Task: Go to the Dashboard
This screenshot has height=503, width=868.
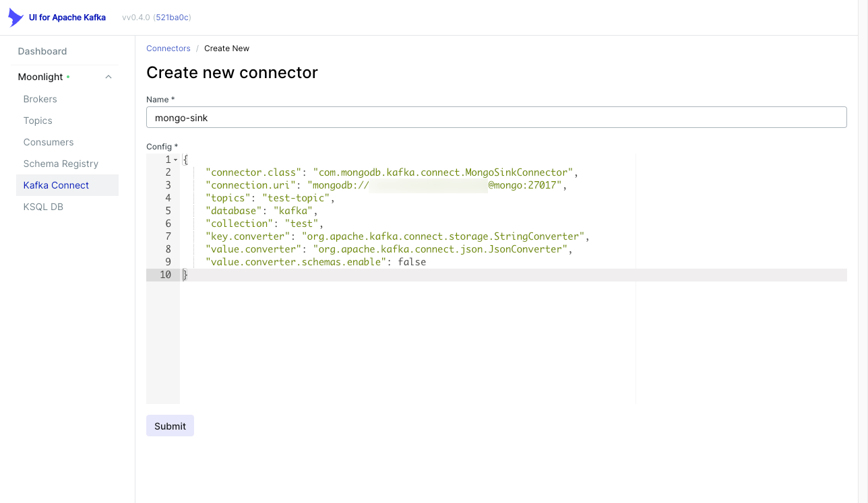Action: [x=42, y=51]
